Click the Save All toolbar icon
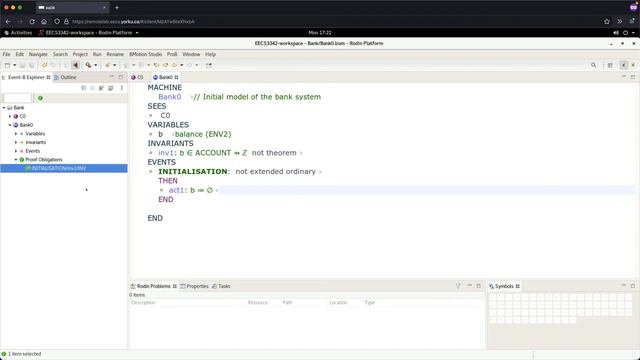This screenshot has height=360, width=640. click(31, 65)
